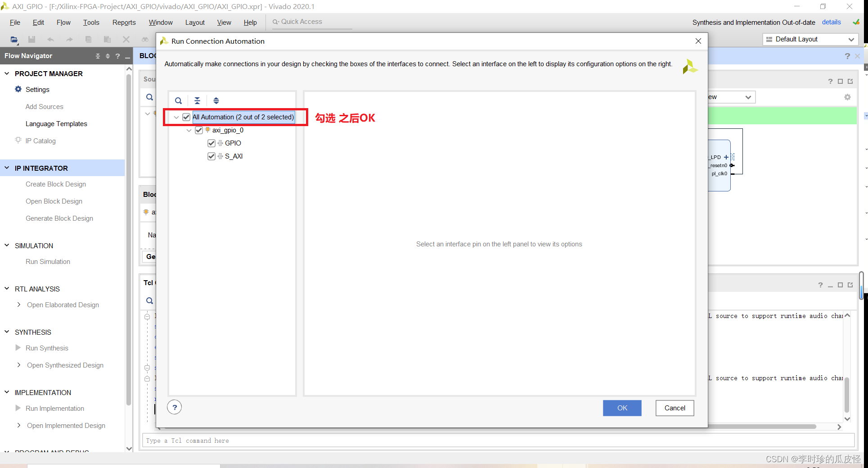Open the Default Layout dropdown
Screen dimensions: 868x468
click(810, 39)
